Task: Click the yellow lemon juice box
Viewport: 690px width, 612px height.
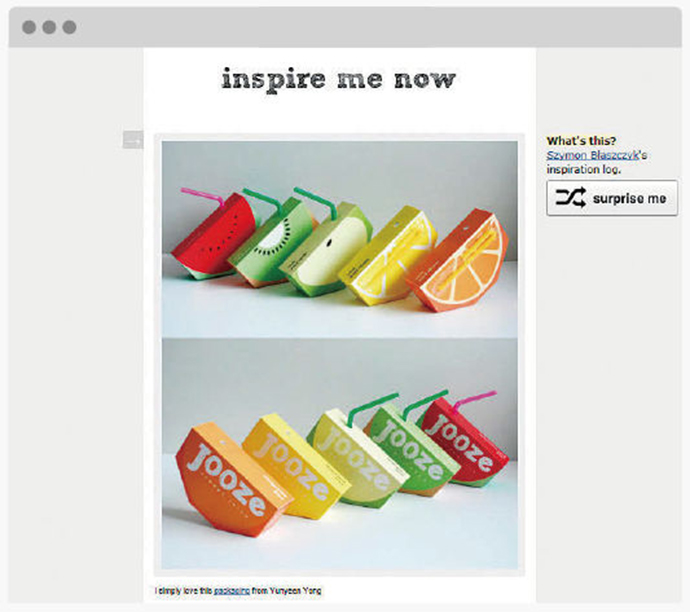Action: (x=388, y=257)
